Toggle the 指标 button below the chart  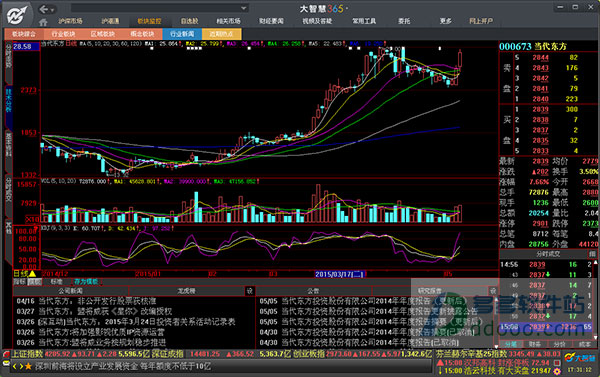(19, 282)
